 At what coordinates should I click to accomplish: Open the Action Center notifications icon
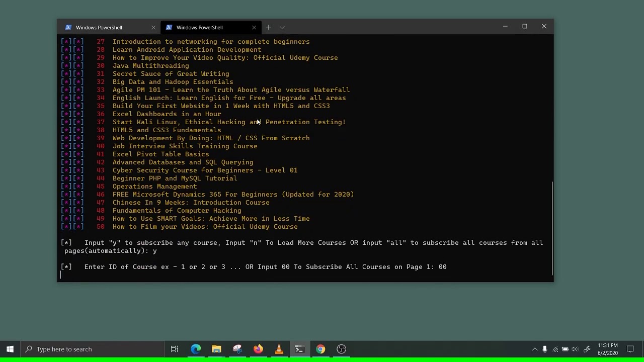(x=630, y=349)
